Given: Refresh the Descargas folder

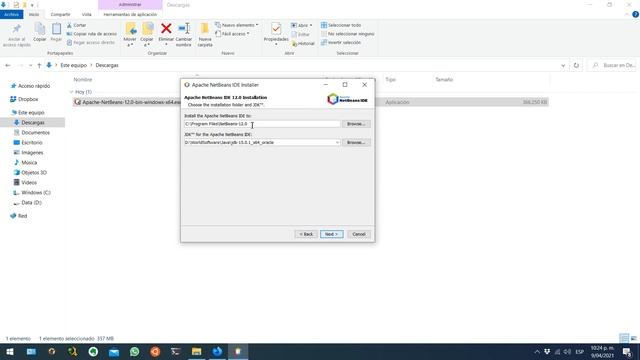Looking at the screenshot, I should (576, 65).
